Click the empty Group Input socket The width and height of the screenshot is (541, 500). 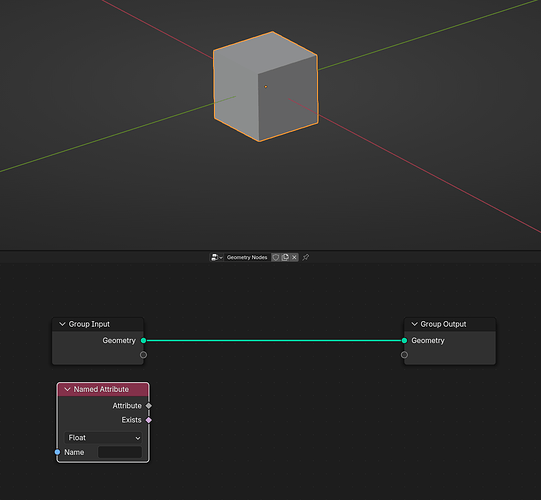point(144,355)
